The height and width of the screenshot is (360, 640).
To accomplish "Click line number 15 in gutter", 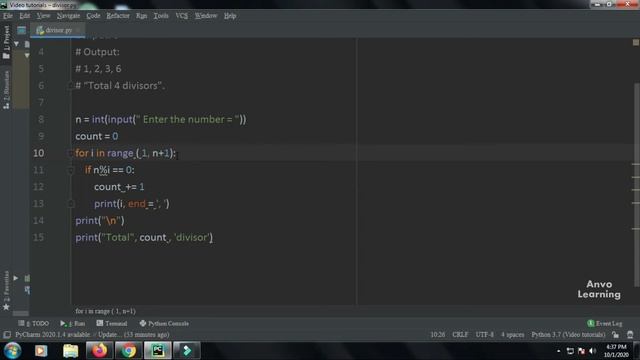I will point(38,237).
